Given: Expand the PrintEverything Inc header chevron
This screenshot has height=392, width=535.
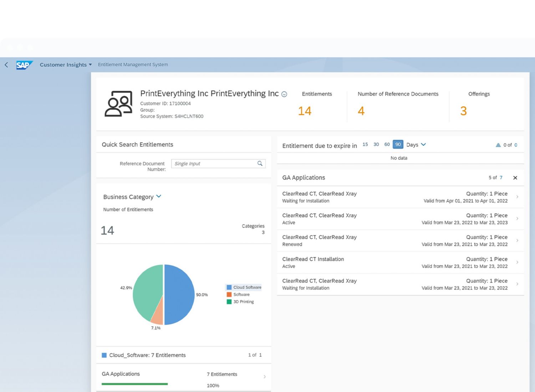Looking at the screenshot, I should pos(284,94).
